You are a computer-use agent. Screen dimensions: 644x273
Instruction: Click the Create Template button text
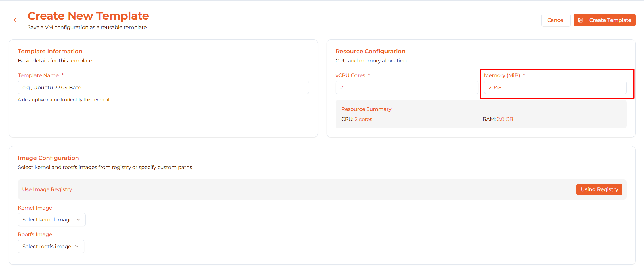[610, 20]
